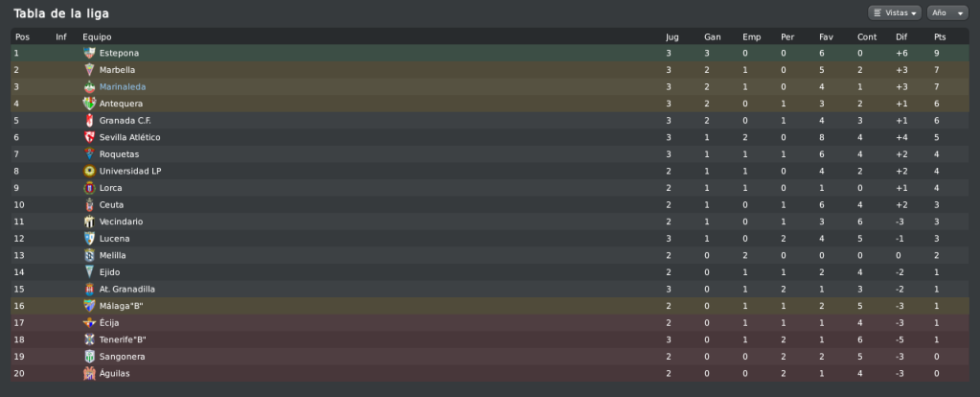
Task: Click the Inf column header
Action: (x=61, y=36)
